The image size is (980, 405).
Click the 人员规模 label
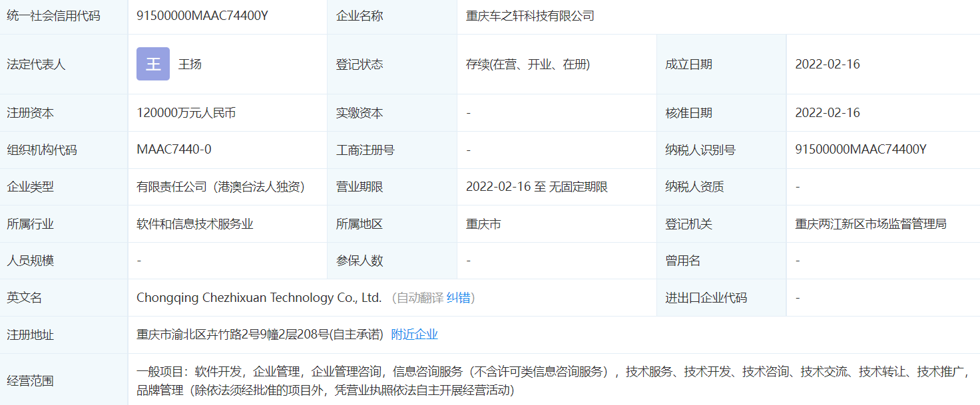[x=30, y=261]
